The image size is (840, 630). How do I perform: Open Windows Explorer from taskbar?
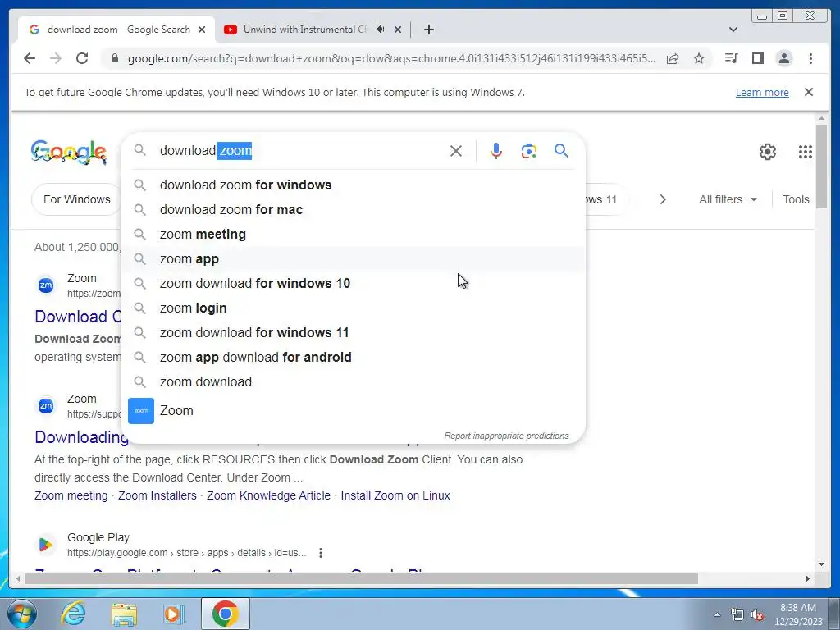click(124, 614)
